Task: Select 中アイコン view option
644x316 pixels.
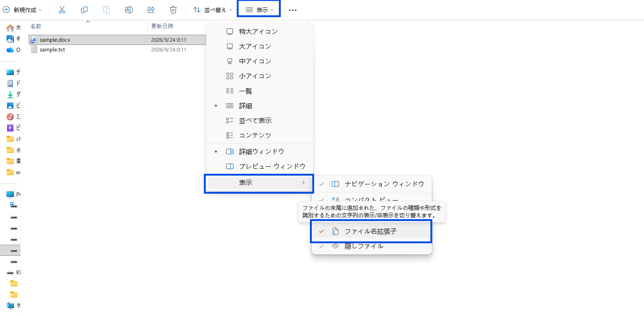Action: click(x=259, y=61)
